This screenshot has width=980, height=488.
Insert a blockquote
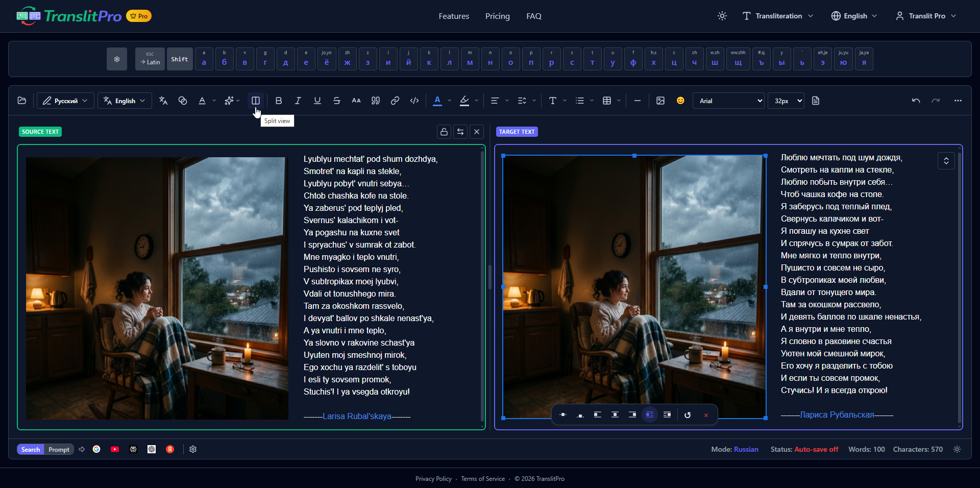pyautogui.click(x=376, y=101)
